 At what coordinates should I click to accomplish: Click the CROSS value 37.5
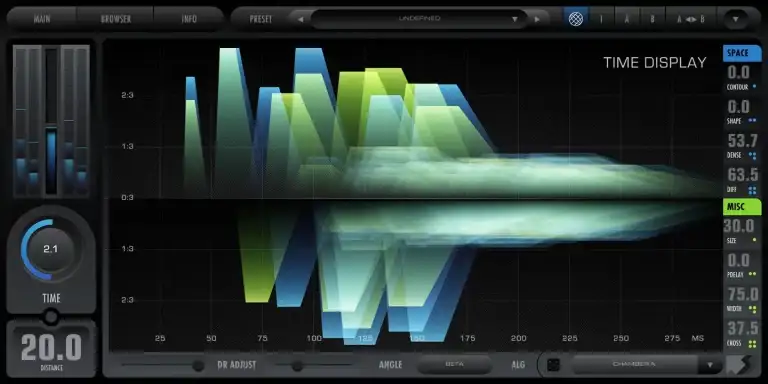(x=743, y=328)
